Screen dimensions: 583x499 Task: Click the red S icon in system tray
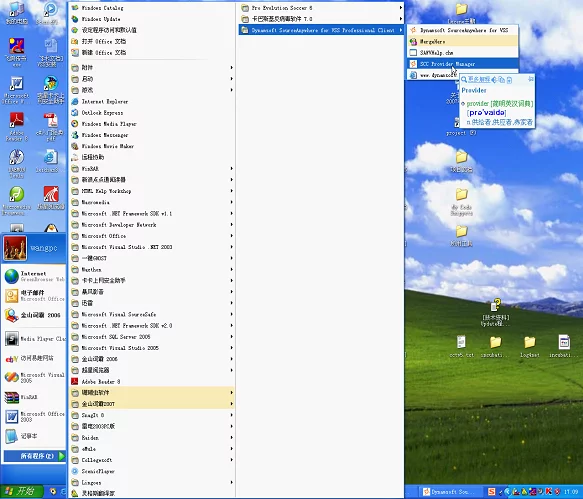click(492, 492)
